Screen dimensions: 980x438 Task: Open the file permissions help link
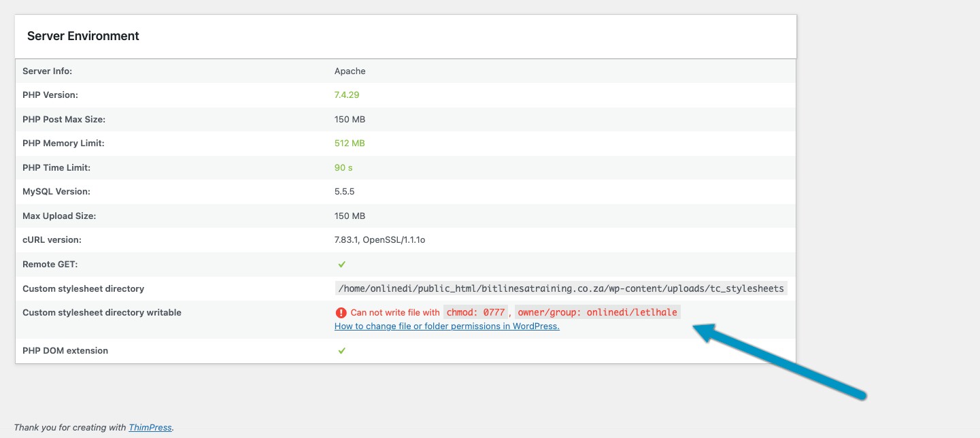[446, 326]
